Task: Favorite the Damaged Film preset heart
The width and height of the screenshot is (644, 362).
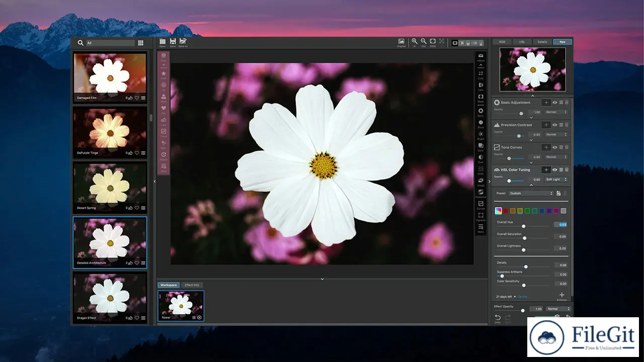Action: click(137, 98)
